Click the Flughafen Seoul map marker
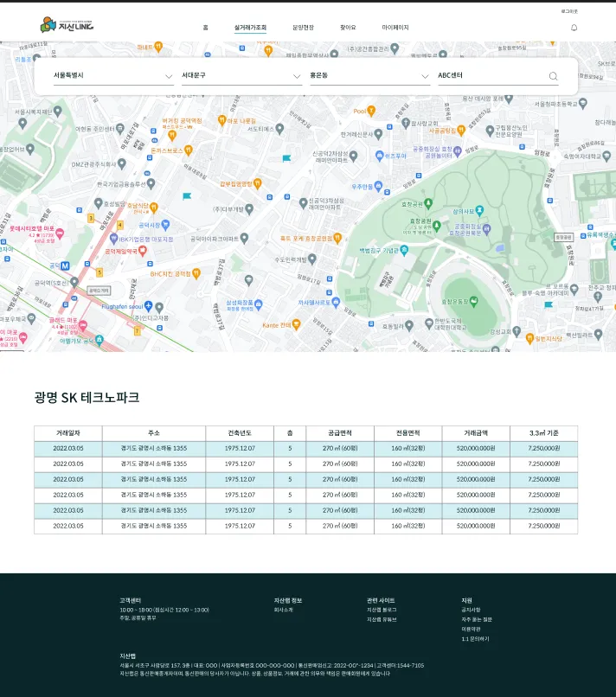 [148, 305]
